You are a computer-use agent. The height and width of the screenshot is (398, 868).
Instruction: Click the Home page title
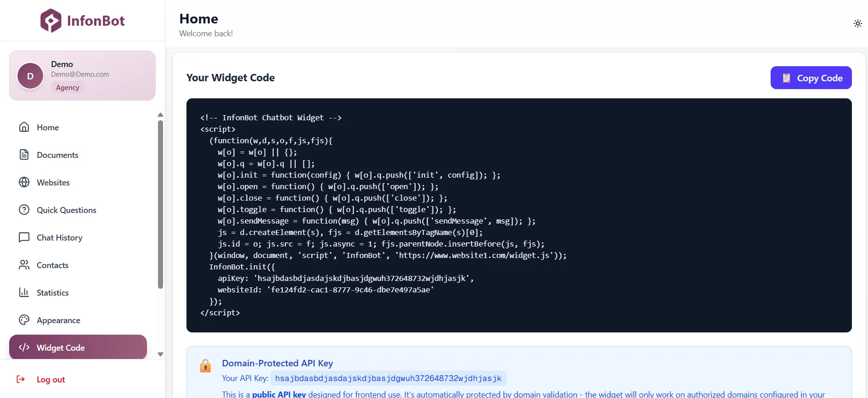tap(198, 19)
